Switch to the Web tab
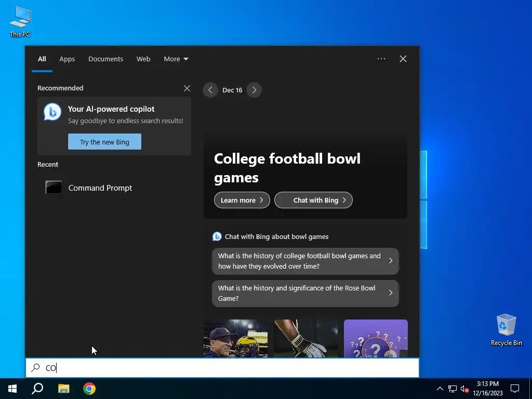 coord(143,59)
